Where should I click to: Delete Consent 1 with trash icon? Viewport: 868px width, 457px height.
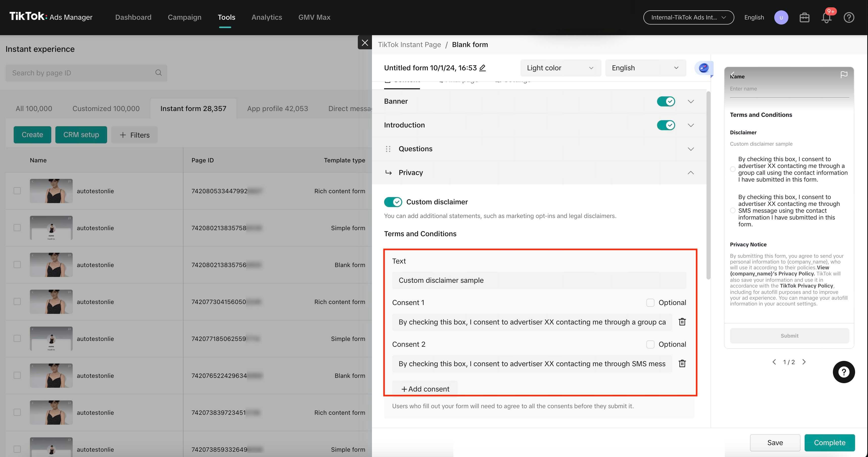682,322
